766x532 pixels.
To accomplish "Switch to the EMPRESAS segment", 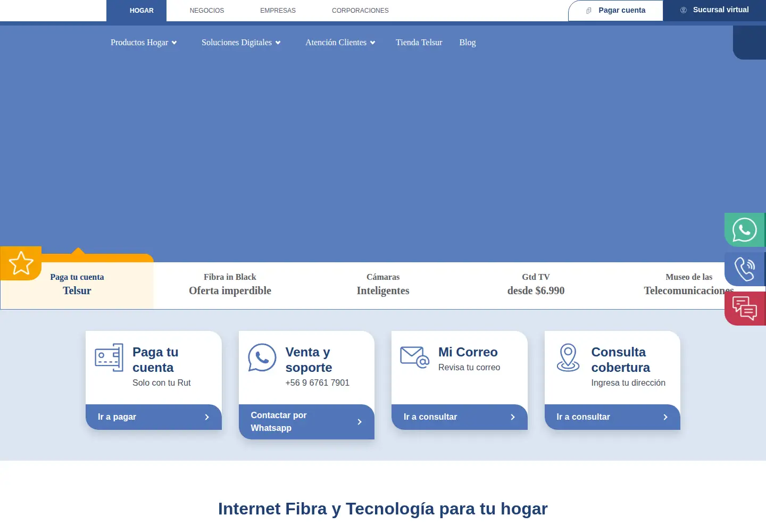I will [x=278, y=11].
